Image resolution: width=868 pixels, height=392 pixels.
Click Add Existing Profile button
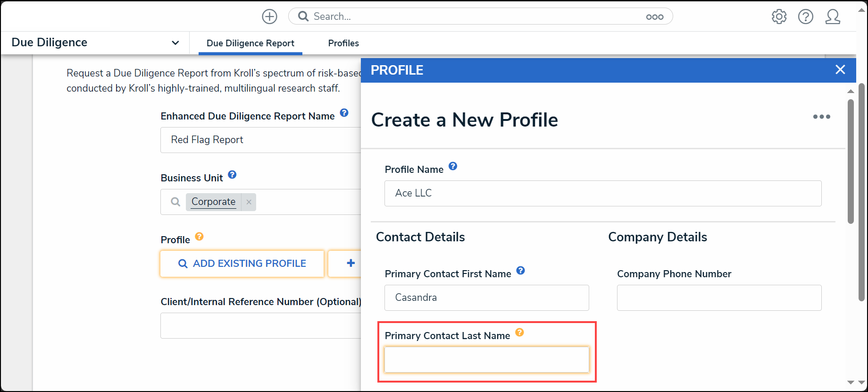pos(242,264)
